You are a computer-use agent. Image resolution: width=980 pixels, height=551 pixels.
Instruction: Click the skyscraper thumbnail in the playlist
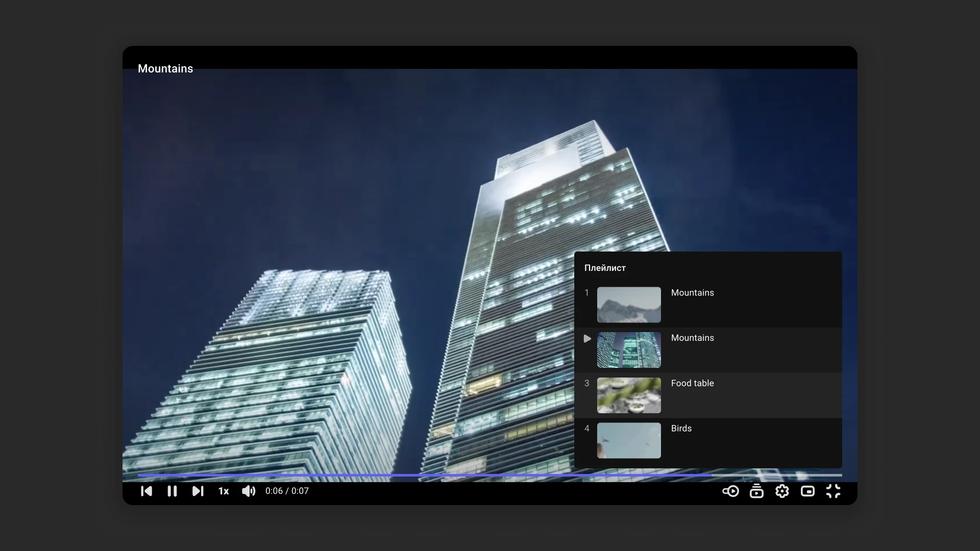point(629,350)
